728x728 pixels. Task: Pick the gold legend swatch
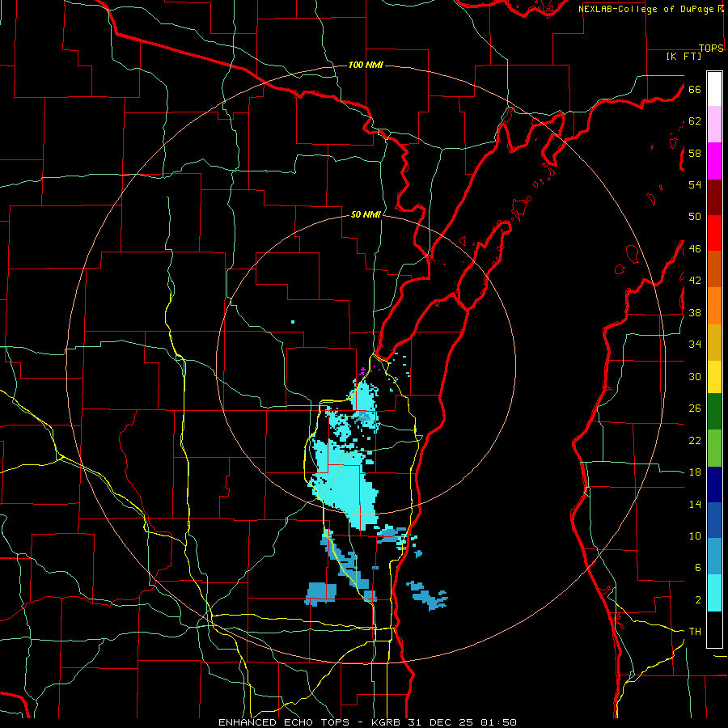click(714, 342)
